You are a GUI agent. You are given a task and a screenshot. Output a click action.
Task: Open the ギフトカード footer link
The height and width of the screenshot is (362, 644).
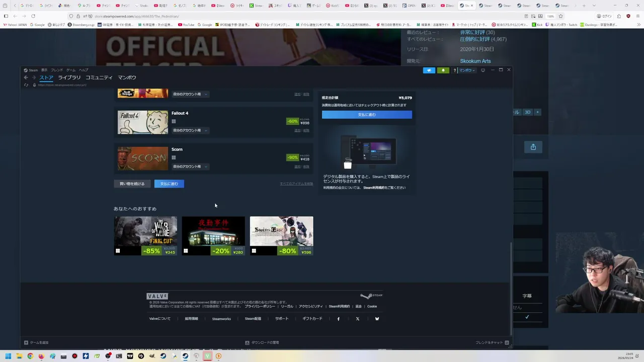tap(312, 319)
